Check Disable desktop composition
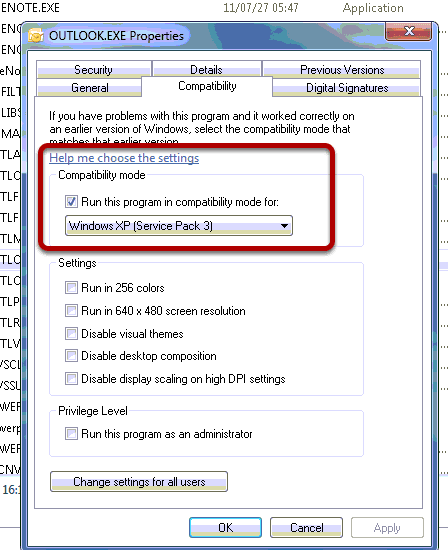This screenshot has height=550, width=448. point(72,356)
